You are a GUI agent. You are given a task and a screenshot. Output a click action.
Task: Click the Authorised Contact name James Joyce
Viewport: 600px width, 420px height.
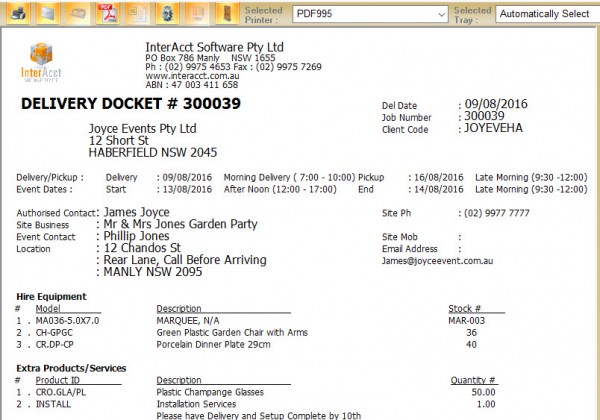tap(137, 212)
